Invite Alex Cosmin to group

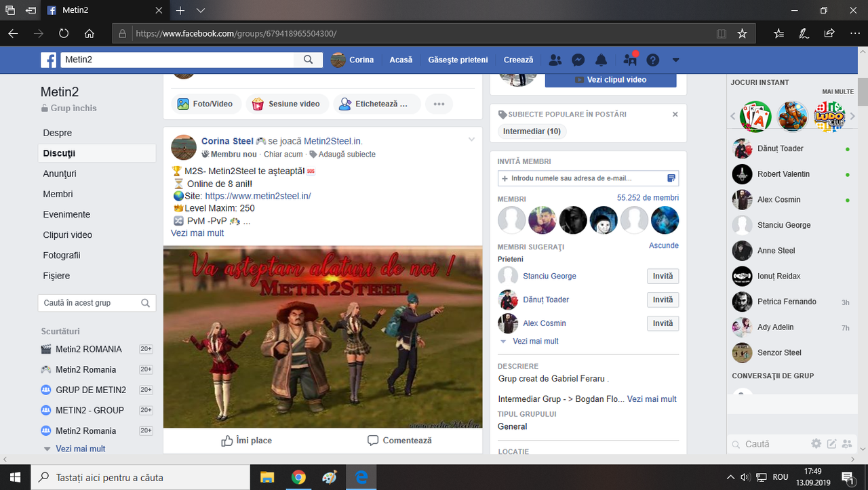click(663, 324)
